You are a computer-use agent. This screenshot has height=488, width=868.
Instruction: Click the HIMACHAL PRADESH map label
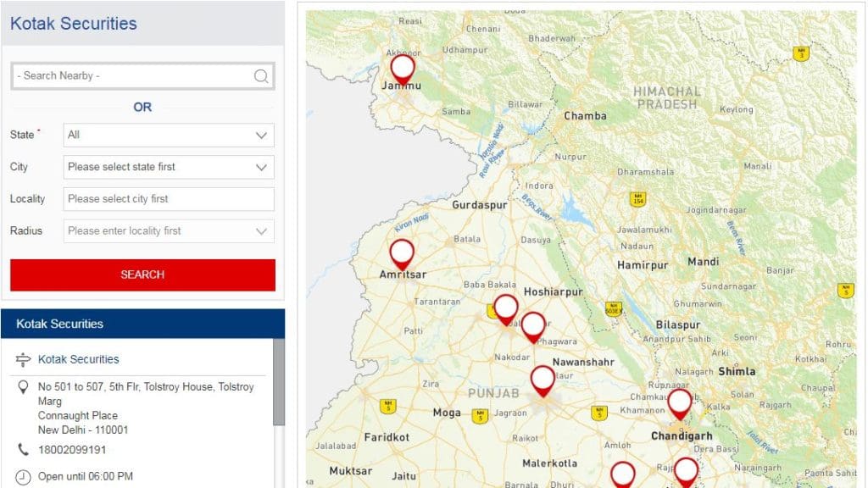tap(667, 98)
